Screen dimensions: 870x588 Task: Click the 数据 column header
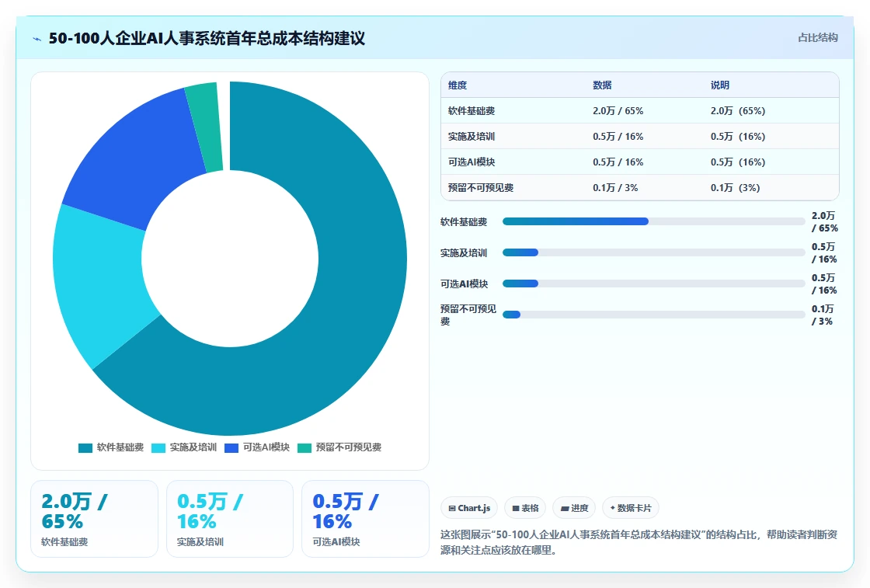pyautogui.click(x=602, y=85)
